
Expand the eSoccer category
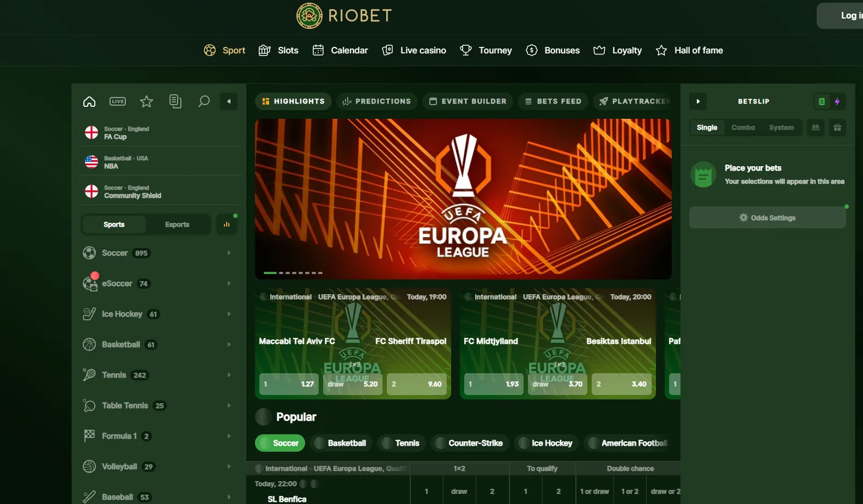[158, 283]
